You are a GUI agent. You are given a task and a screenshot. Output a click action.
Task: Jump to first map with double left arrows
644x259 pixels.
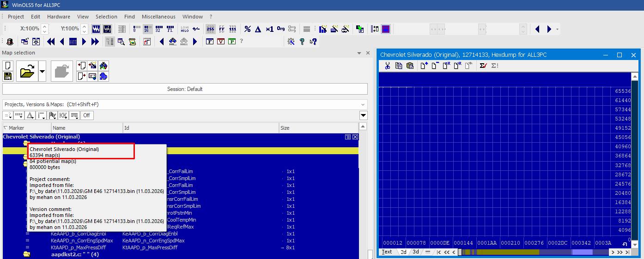[51, 42]
